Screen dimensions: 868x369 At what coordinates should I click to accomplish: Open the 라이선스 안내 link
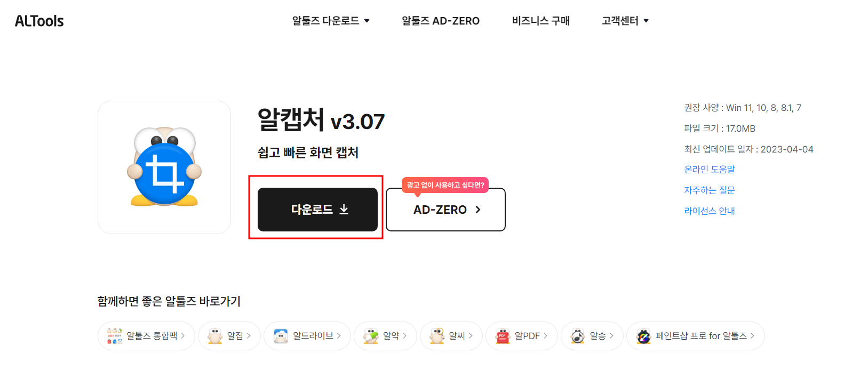pos(710,211)
